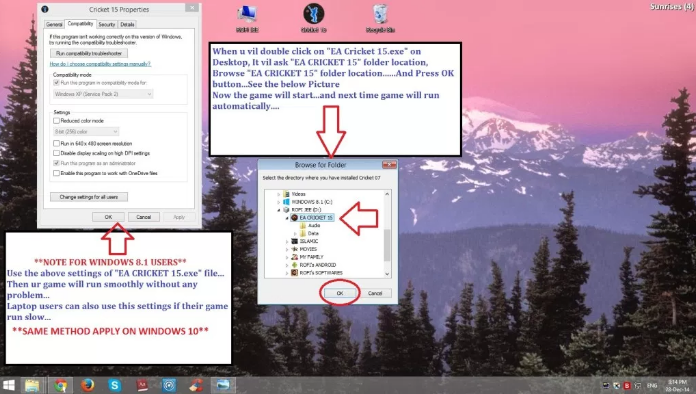
Task: Select the ROFI's ANDROID folder
Action: (x=317, y=265)
